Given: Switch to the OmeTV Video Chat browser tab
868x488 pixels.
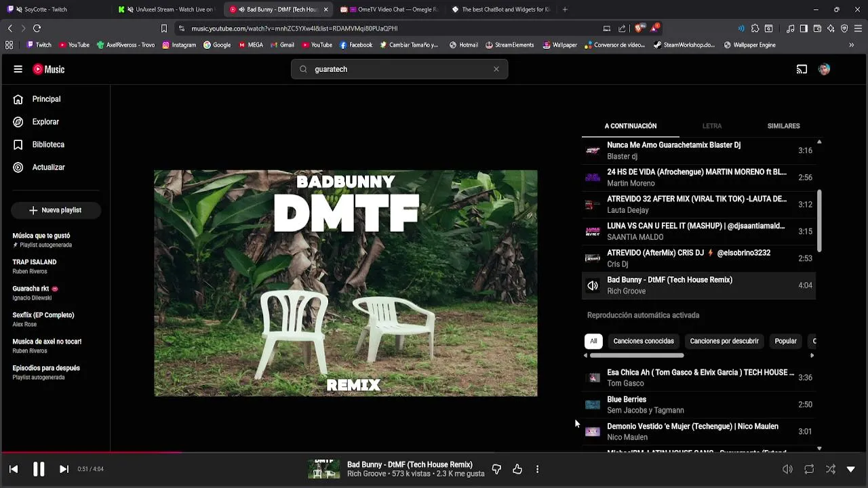Looking at the screenshot, I should 389,9.
